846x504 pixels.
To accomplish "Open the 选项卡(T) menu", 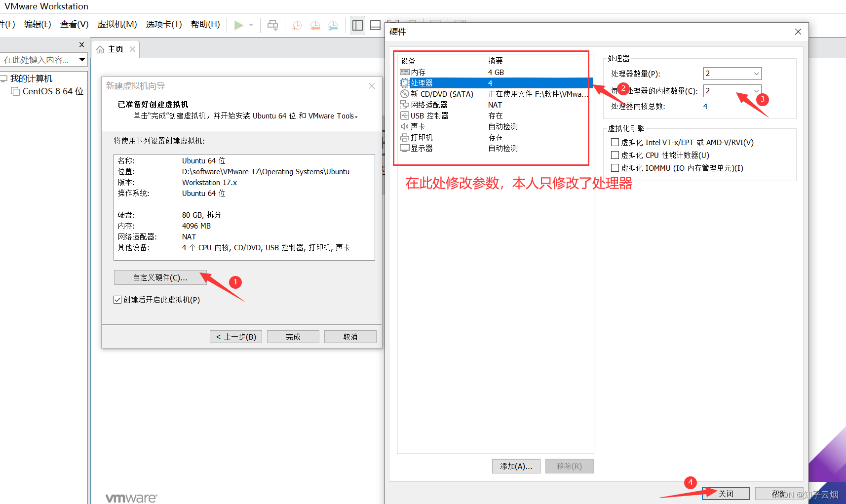I will pyautogui.click(x=164, y=24).
